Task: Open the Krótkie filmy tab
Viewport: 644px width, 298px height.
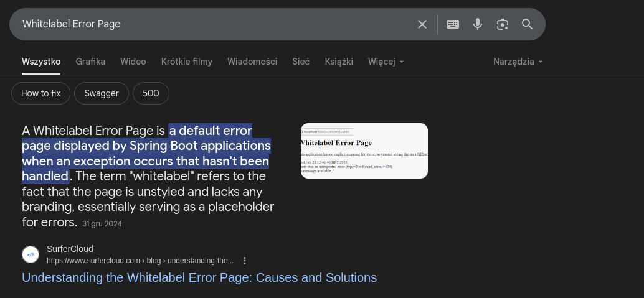Action: [x=187, y=62]
